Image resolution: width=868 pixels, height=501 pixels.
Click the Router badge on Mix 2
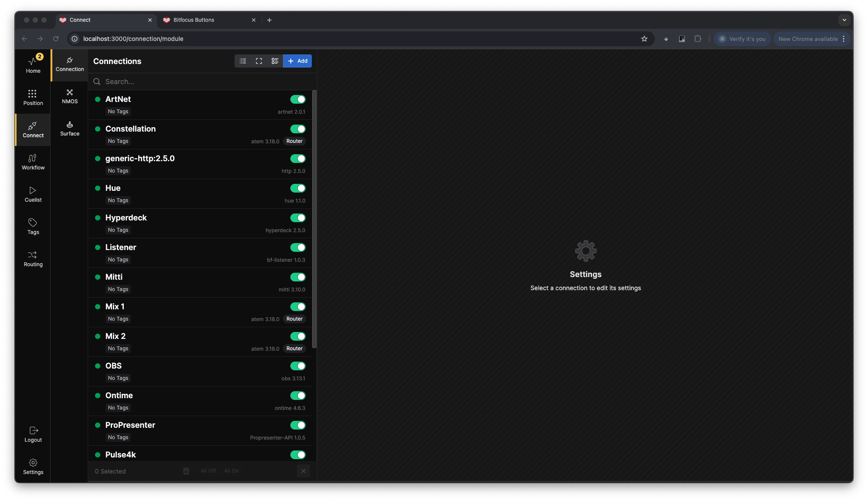(294, 349)
